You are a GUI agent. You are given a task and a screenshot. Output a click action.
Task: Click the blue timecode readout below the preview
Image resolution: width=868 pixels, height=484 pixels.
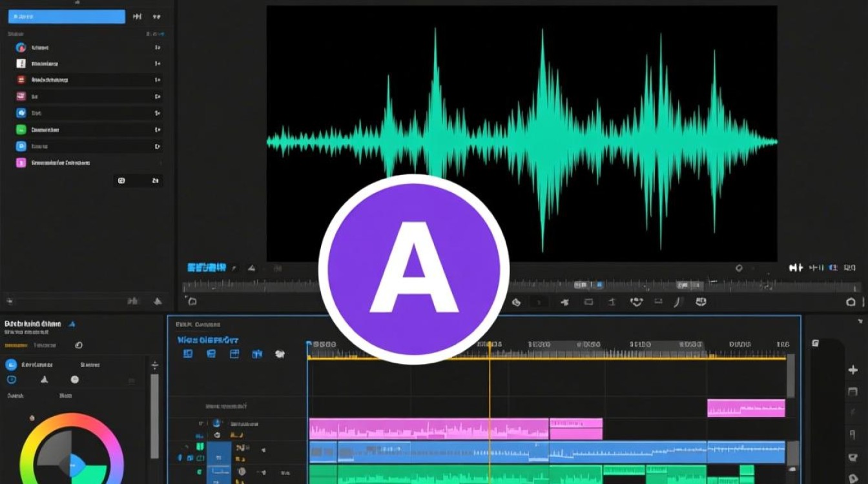pyautogui.click(x=207, y=267)
